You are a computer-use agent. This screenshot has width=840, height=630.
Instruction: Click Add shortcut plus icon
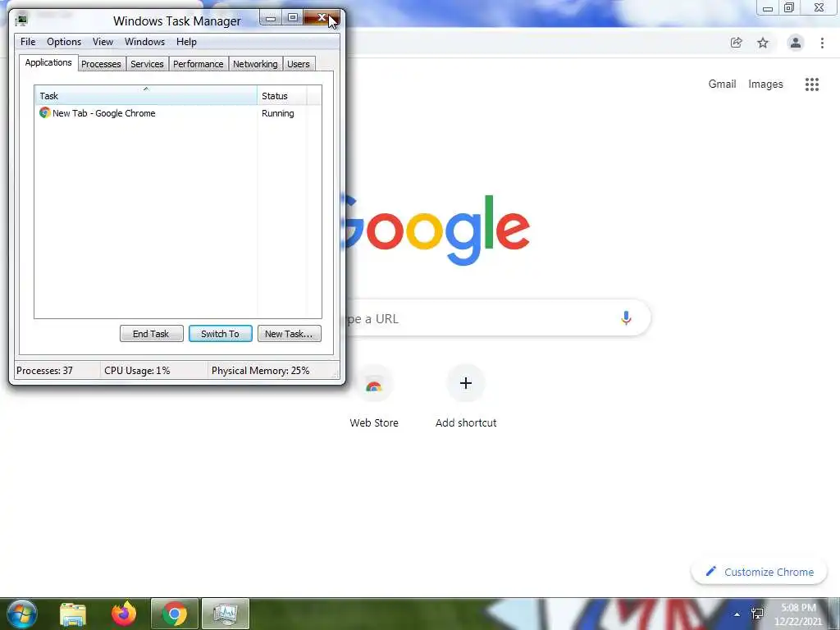(x=466, y=384)
